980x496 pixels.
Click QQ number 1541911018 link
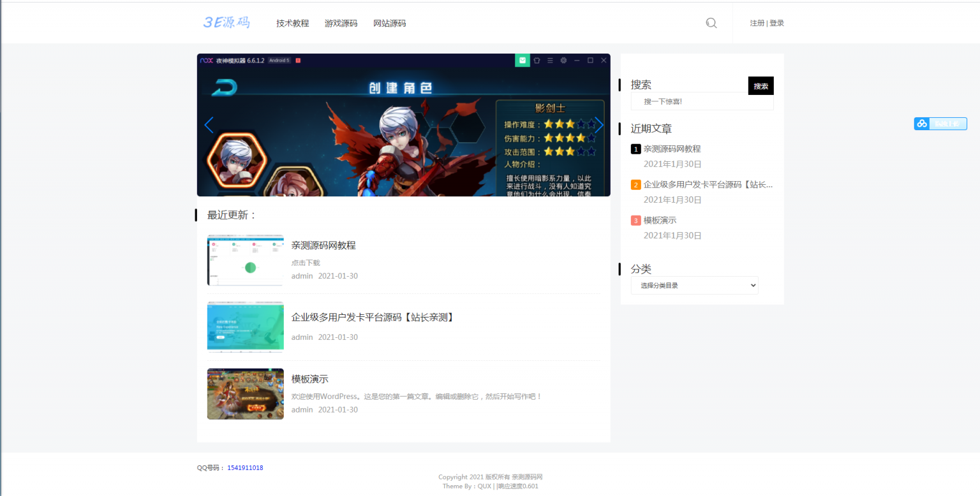click(245, 467)
